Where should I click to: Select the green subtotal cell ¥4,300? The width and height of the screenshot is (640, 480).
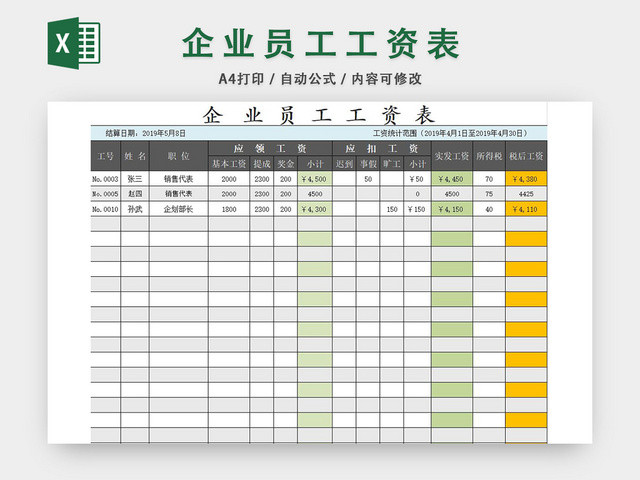[315, 209]
